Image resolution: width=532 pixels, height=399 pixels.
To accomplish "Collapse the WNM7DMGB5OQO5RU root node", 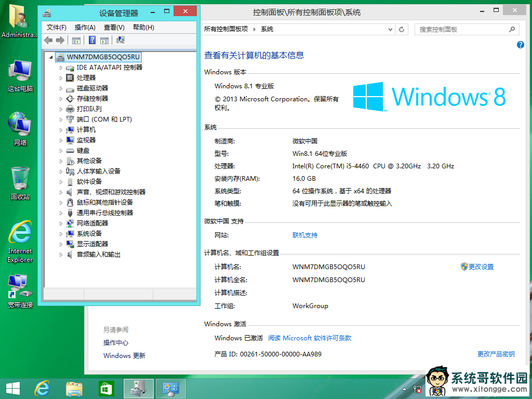I will (51, 57).
